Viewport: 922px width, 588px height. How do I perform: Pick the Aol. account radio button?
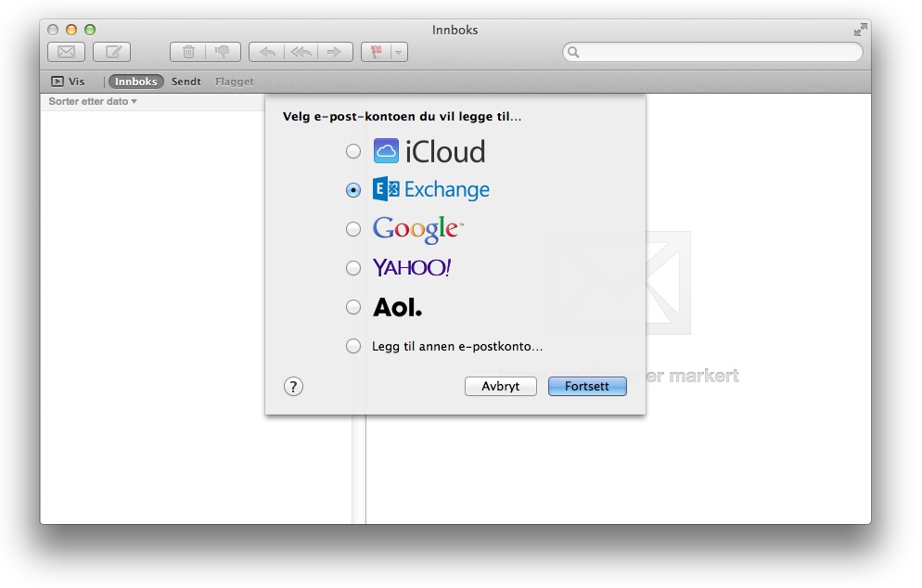(x=353, y=307)
